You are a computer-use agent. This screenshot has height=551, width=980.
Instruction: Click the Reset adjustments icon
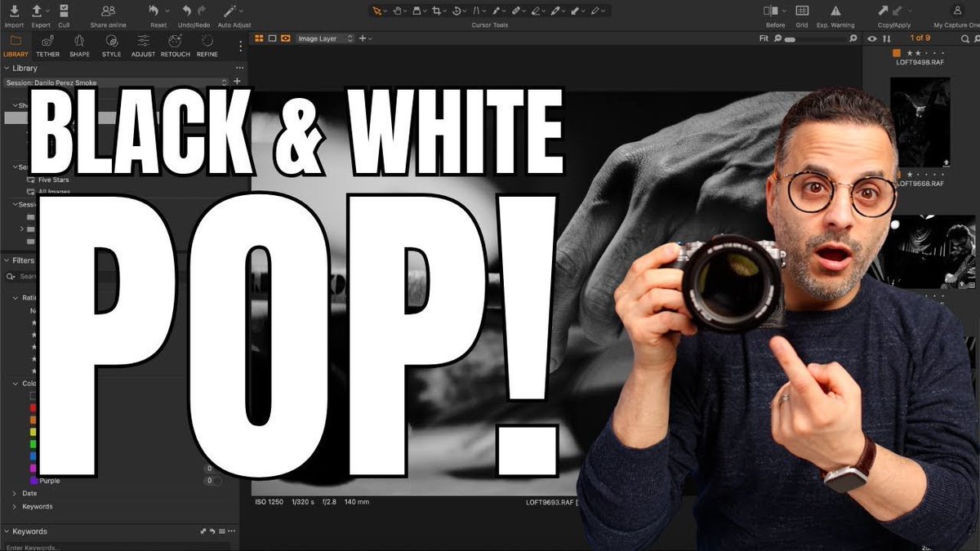coord(154,11)
